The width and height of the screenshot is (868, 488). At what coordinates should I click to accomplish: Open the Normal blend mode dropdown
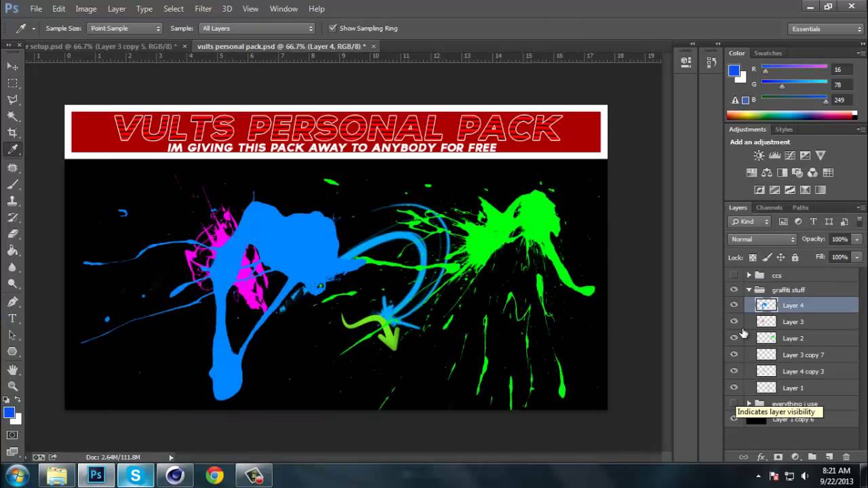tap(762, 239)
